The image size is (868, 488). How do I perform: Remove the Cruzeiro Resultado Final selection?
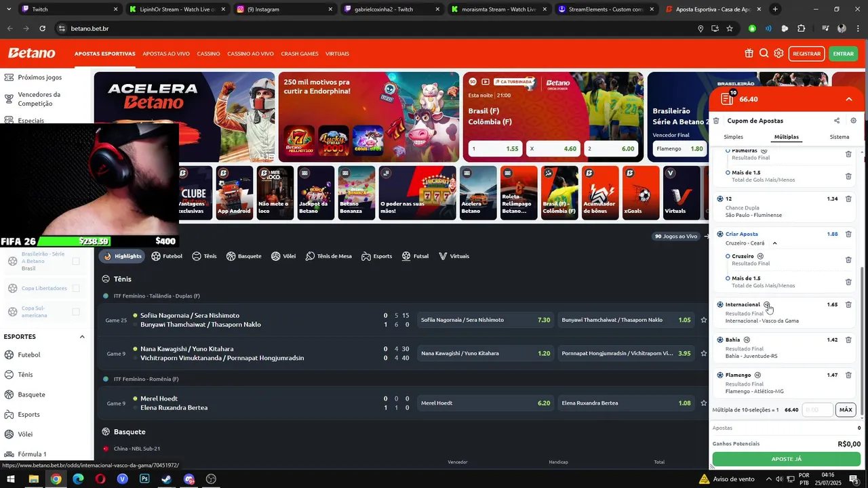click(848, 260)
